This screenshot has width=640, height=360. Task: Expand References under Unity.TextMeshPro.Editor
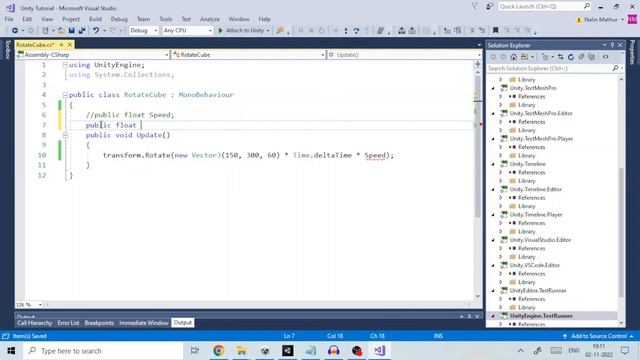point(501,122)
